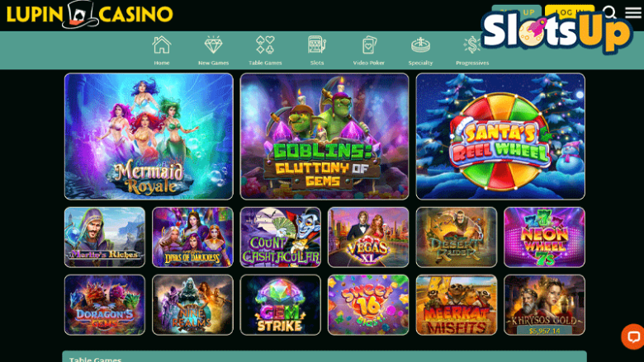Image resolution: width=644 pixels, height=362 pixels.
Task: Open Santa's Reel Wheel game
Action: [x=500, y=137]
